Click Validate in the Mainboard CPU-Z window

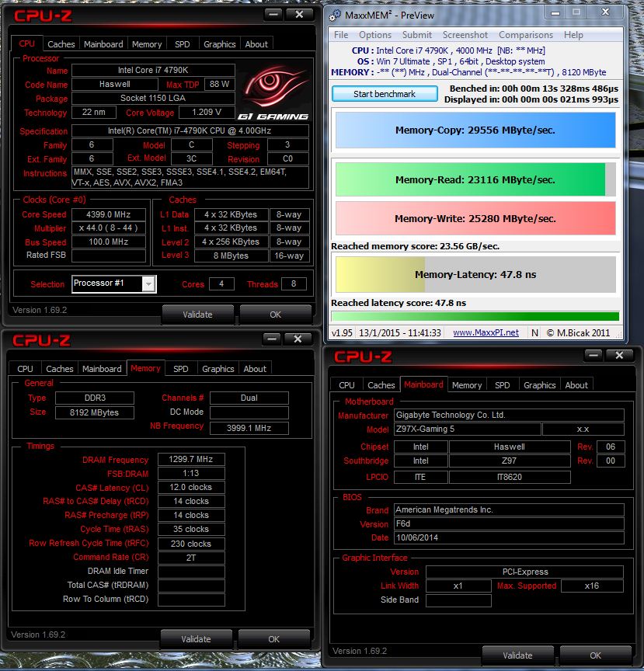click(x=517, y=655)
